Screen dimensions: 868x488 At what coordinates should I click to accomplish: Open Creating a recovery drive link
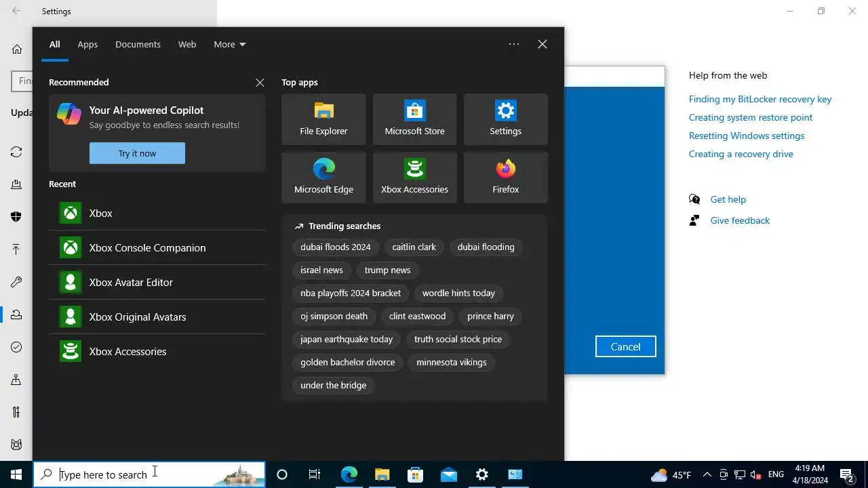(x=741, y=154)
